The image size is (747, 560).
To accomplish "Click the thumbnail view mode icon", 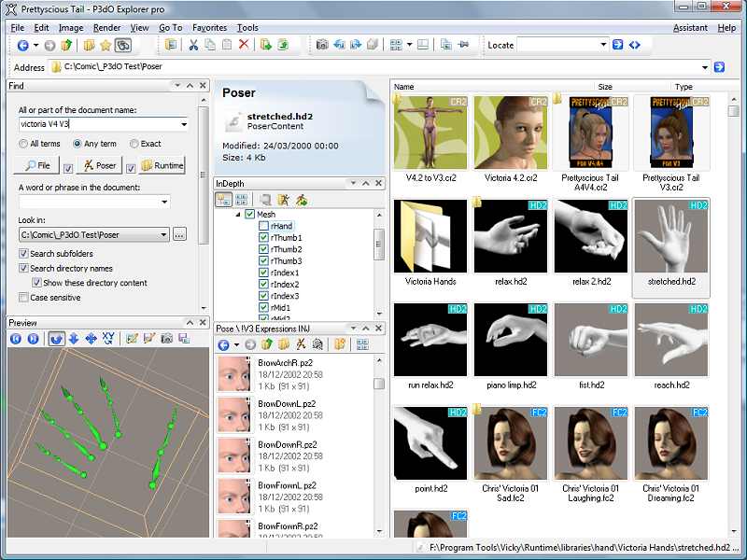I will [x=396, y=45].
